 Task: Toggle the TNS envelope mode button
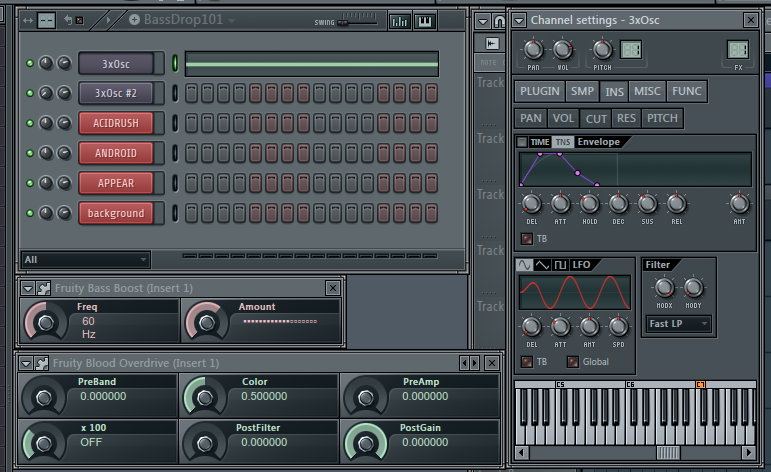point(563,142)
